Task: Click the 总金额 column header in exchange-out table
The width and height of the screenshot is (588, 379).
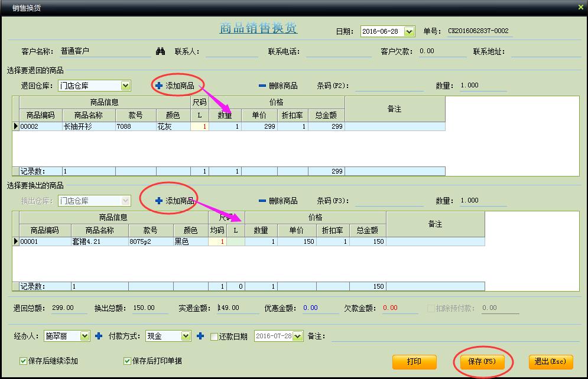Action: 368,230
